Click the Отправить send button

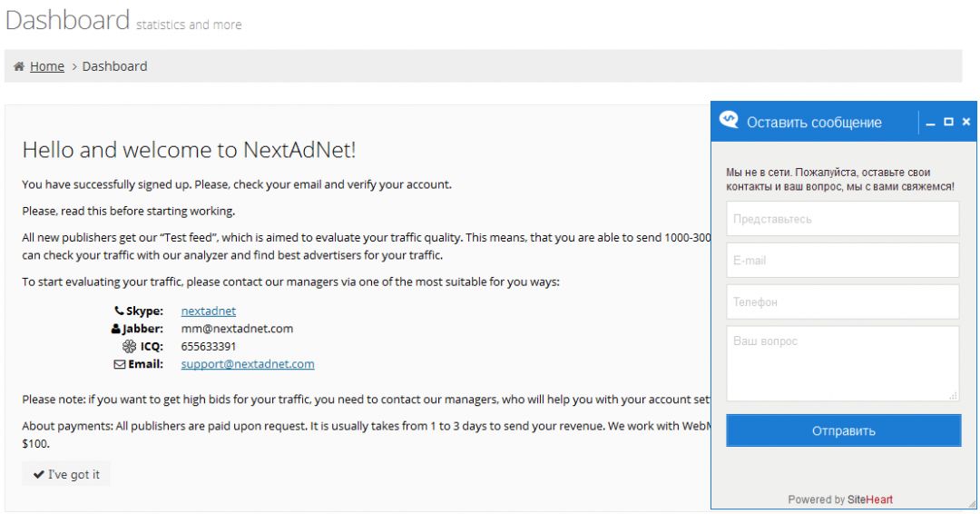coord(843,430)
